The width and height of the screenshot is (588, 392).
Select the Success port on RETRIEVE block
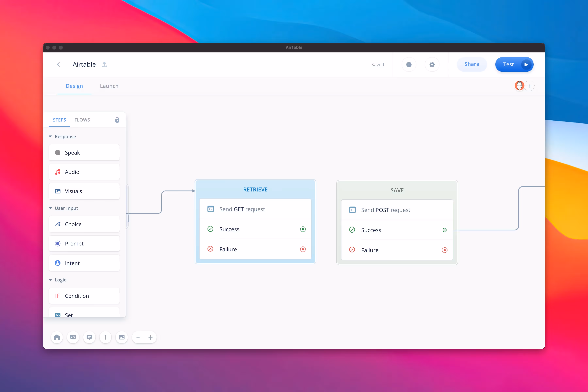pos(303,229)
